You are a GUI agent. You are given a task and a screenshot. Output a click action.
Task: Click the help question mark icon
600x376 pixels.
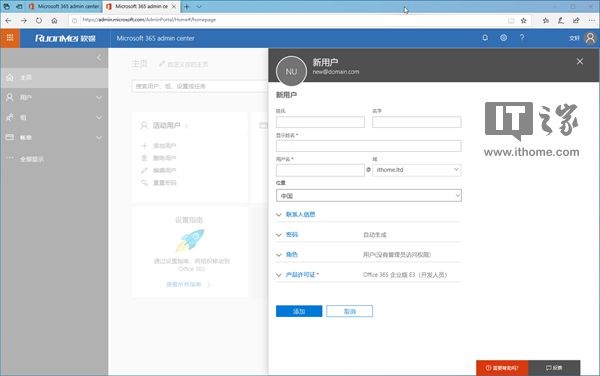click(x=522, y=37)
